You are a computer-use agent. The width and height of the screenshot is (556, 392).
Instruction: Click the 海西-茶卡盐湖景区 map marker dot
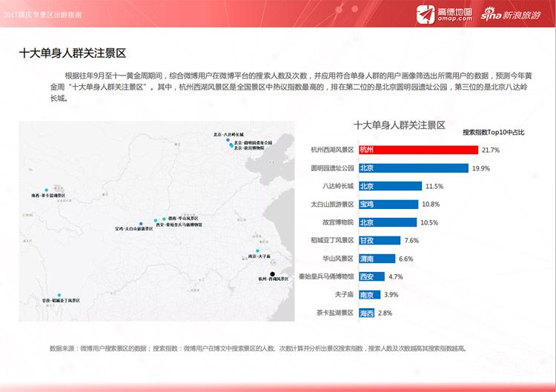pos(47,190)
